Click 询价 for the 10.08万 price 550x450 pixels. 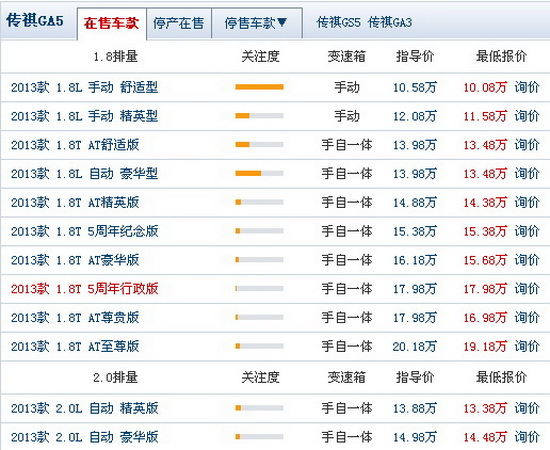click(527, 87)
